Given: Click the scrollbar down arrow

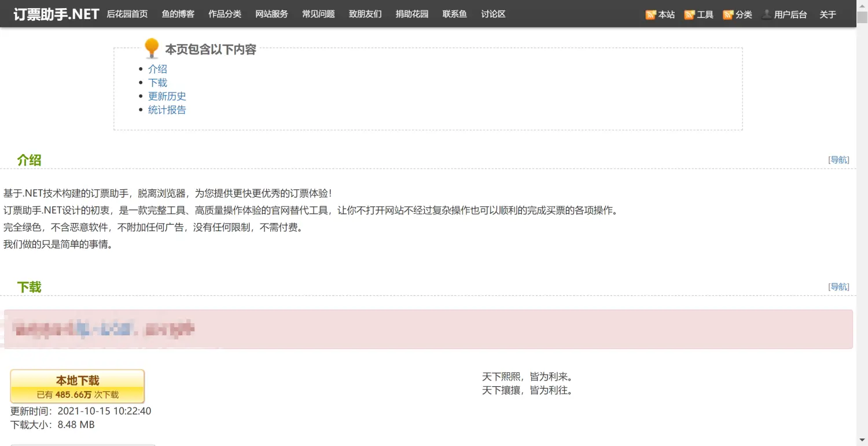Looking at the screenshot, I should [863, 441].
